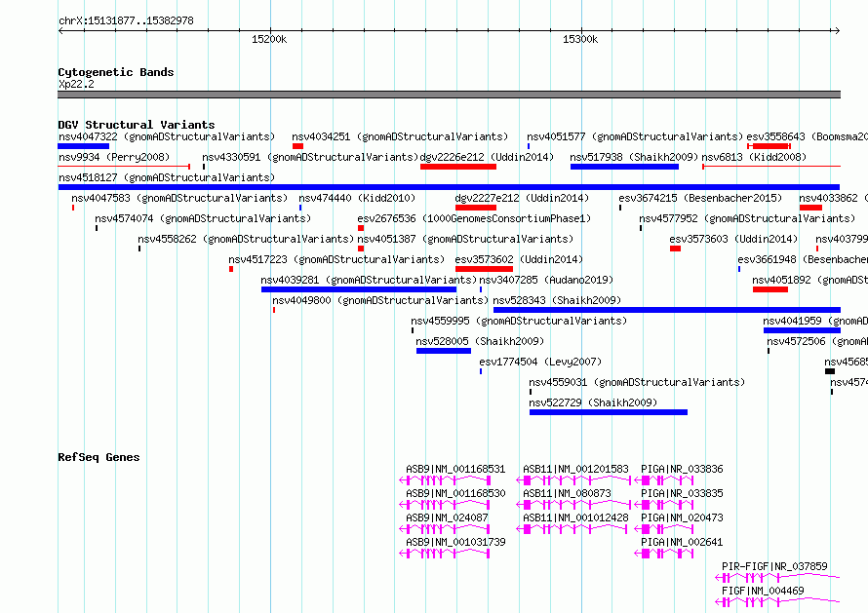868x613 pixels.
Task: Click the DGV Structural Variants track title
Action: point(137,125)
